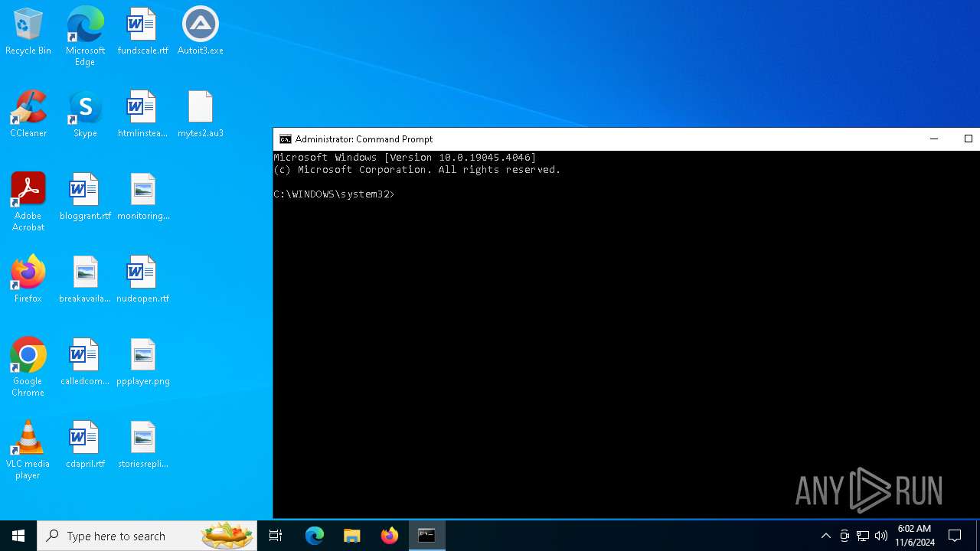Click the taskbar search box
The image size is (980, 551).
[147, 536]
